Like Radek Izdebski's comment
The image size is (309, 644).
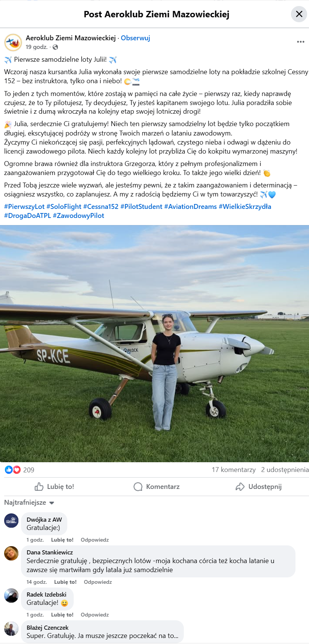point(62,615)
